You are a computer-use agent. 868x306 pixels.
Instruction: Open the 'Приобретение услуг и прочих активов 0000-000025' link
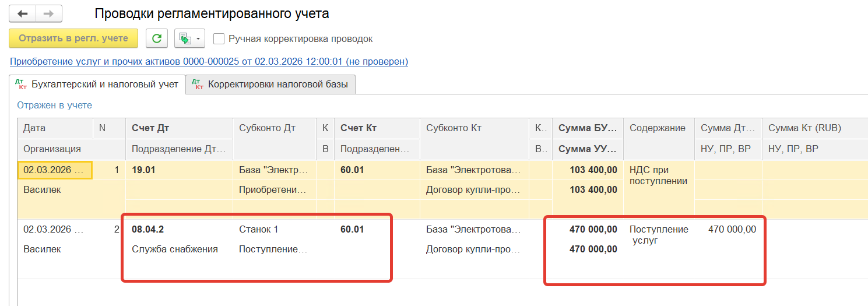tap(209, 61)
